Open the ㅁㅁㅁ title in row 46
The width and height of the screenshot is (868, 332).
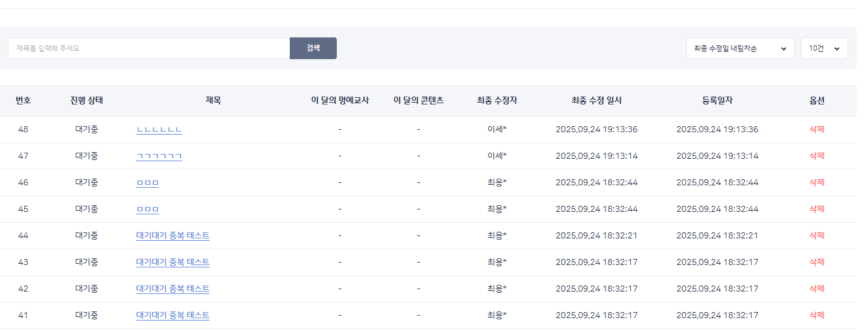[147, 183]
